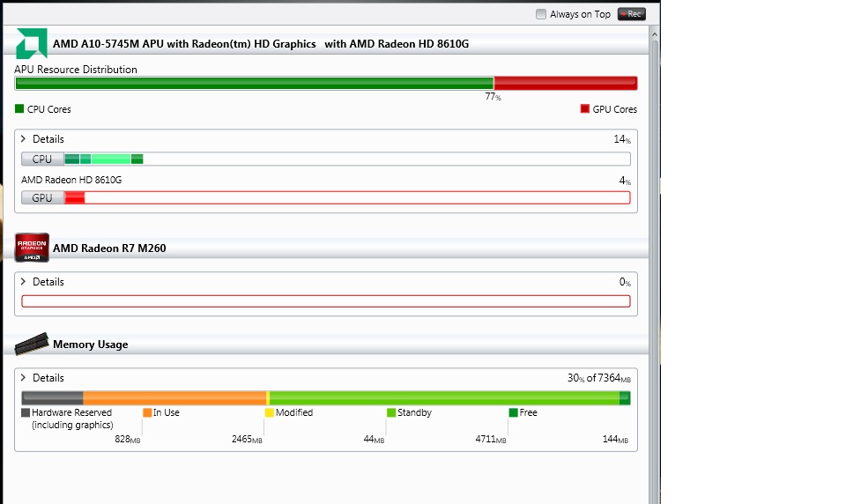
Task: Expand the CPU Details section
Action: (23, 138)
